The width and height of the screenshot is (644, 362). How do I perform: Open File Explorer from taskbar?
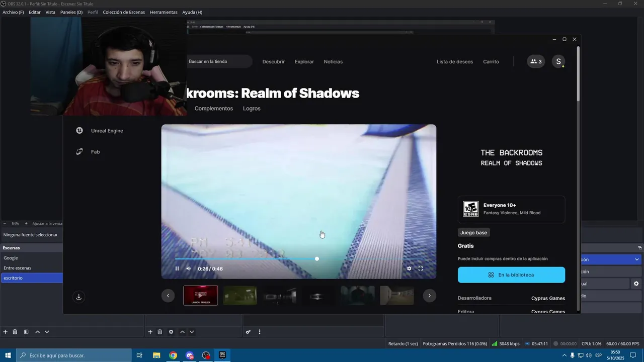156,355
